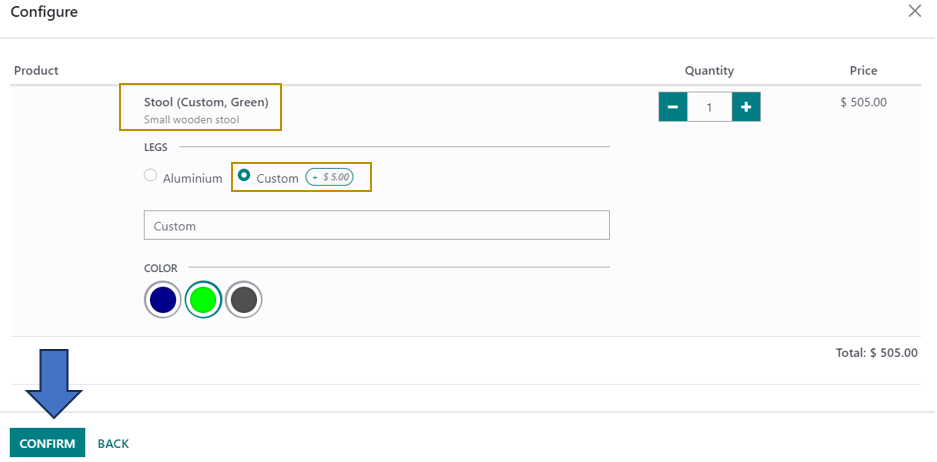
Task: Select the Aluminium legs option
Action: click(x=151, y=176)
